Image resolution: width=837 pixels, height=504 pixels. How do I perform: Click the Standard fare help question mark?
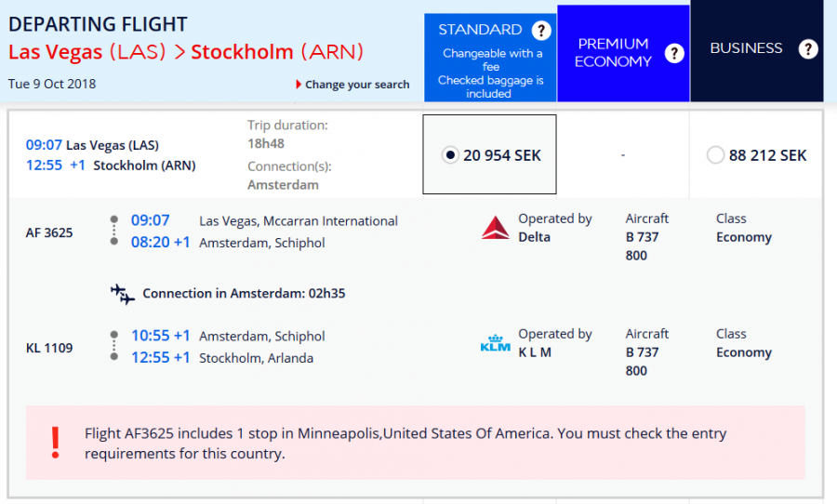541,31
